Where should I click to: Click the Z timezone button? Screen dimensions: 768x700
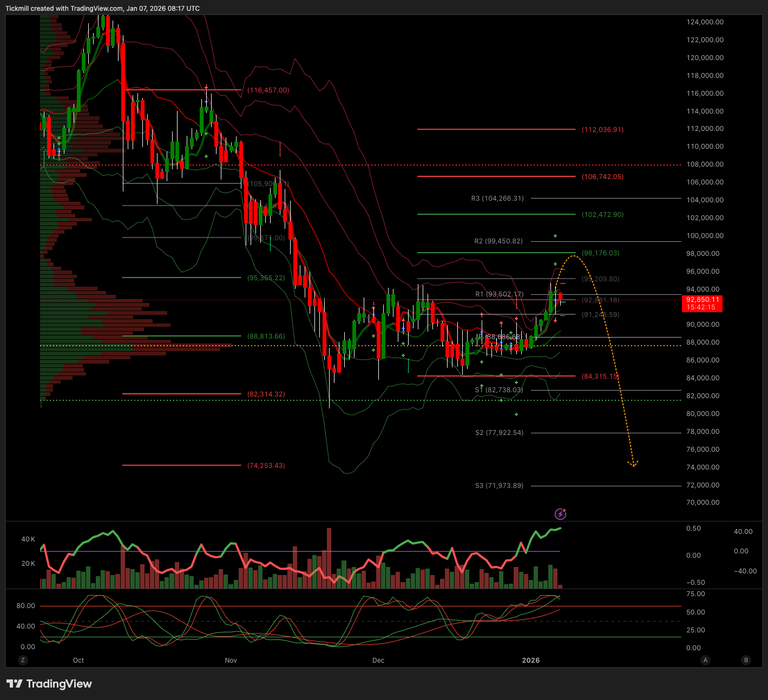coord(23,660)
